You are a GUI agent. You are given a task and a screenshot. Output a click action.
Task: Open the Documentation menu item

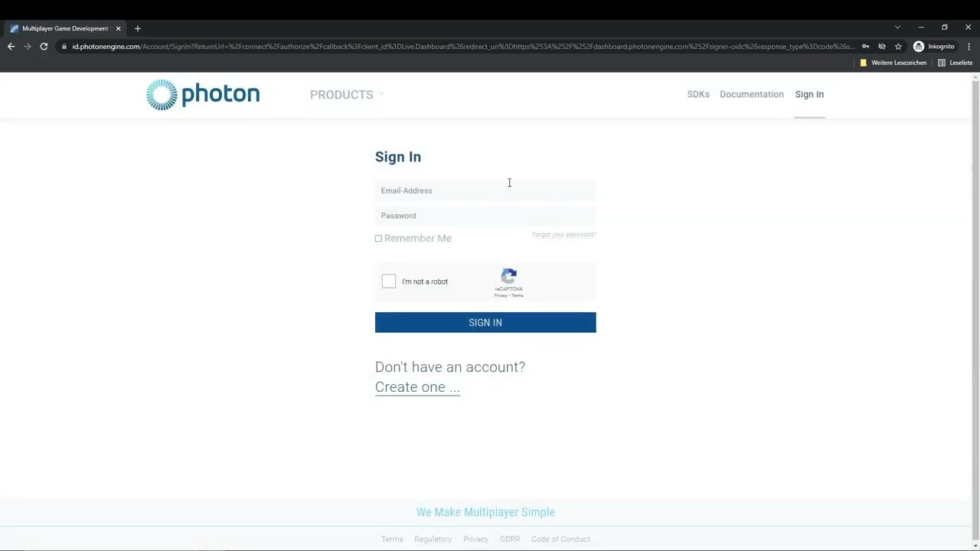point(752,94)
